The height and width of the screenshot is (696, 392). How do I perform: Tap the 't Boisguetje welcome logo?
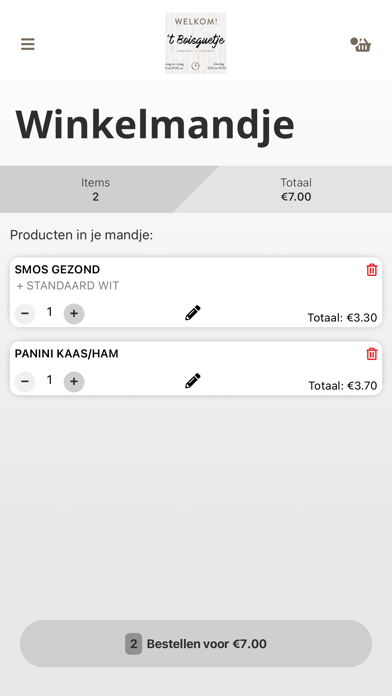pos(196,43)
